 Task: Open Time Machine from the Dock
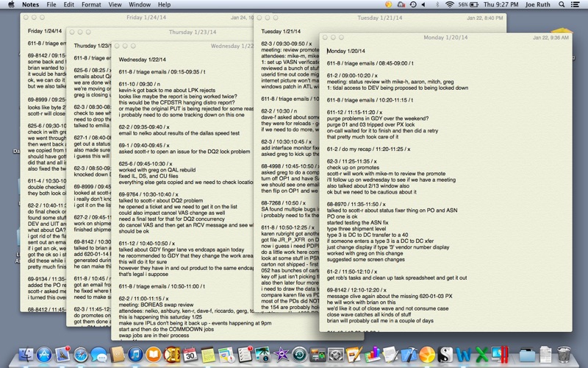coord(299,355)
